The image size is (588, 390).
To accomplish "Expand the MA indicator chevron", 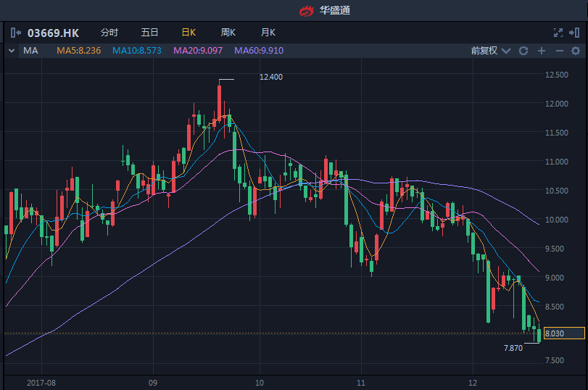I will [12, 51].
